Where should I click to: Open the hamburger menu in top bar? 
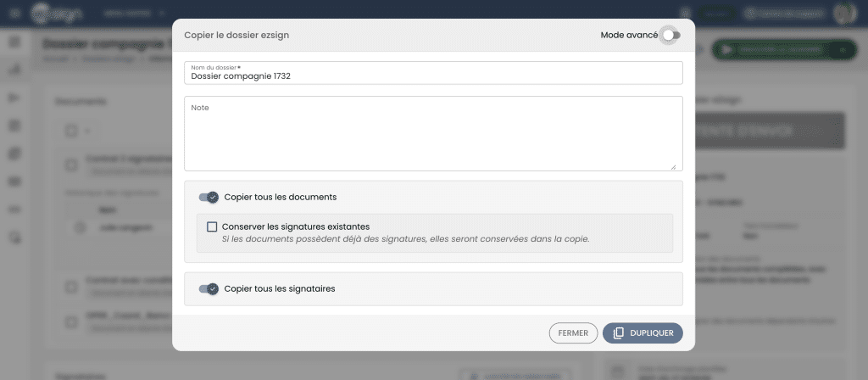[15, 14]
